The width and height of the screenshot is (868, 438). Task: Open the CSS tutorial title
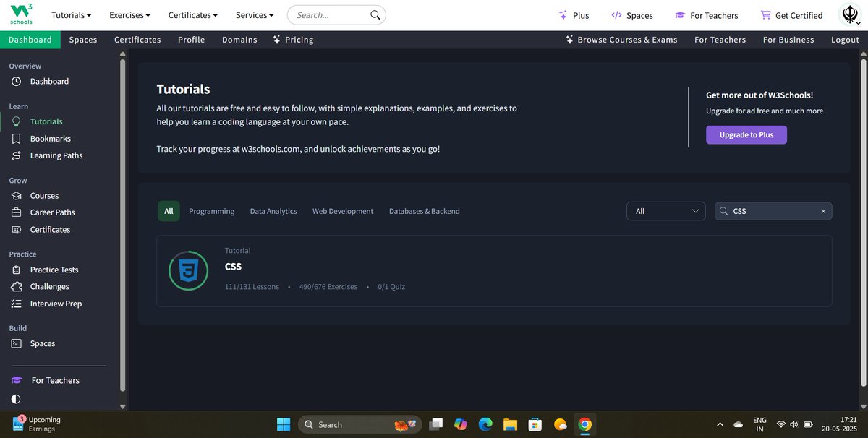(233, 266)
